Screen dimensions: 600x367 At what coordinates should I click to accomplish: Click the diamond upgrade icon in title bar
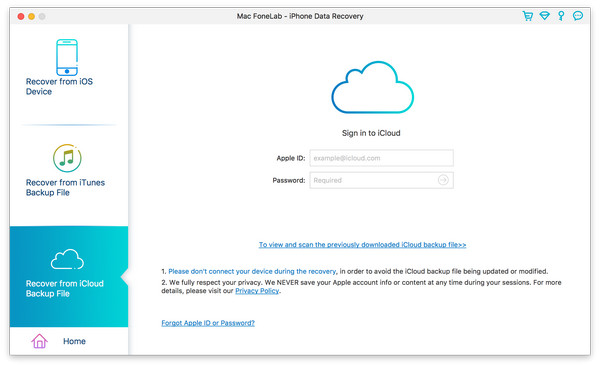point(545,16)
